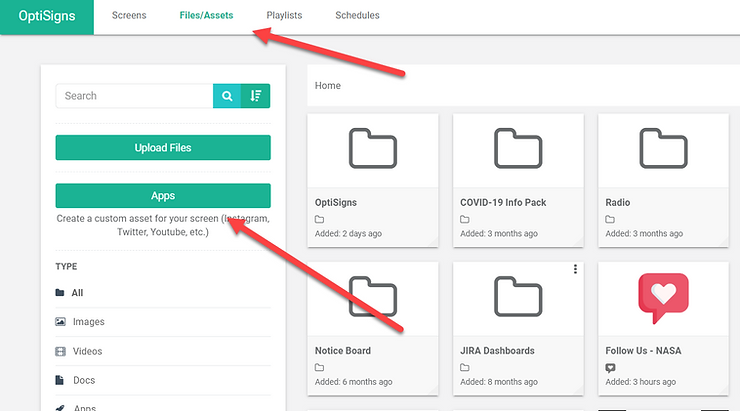
Task: Click the magnifier search icon
Action: click(227, 96)
